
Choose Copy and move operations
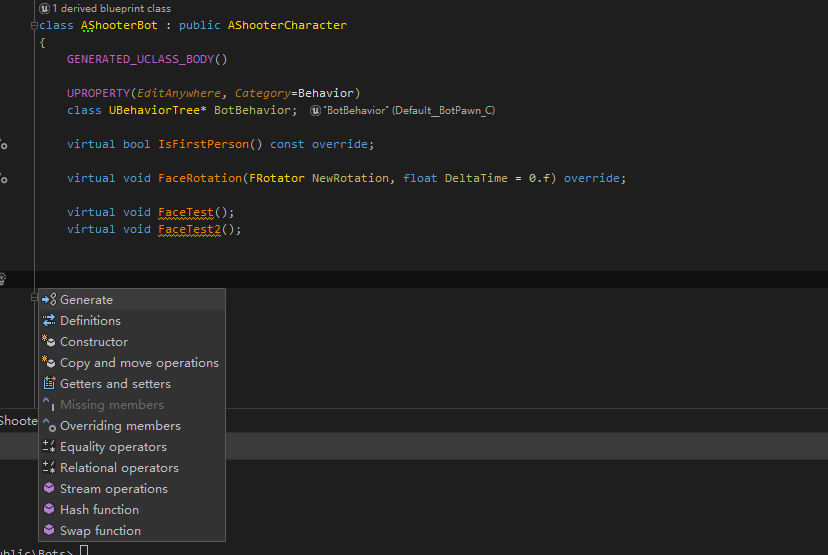[139, 363]
